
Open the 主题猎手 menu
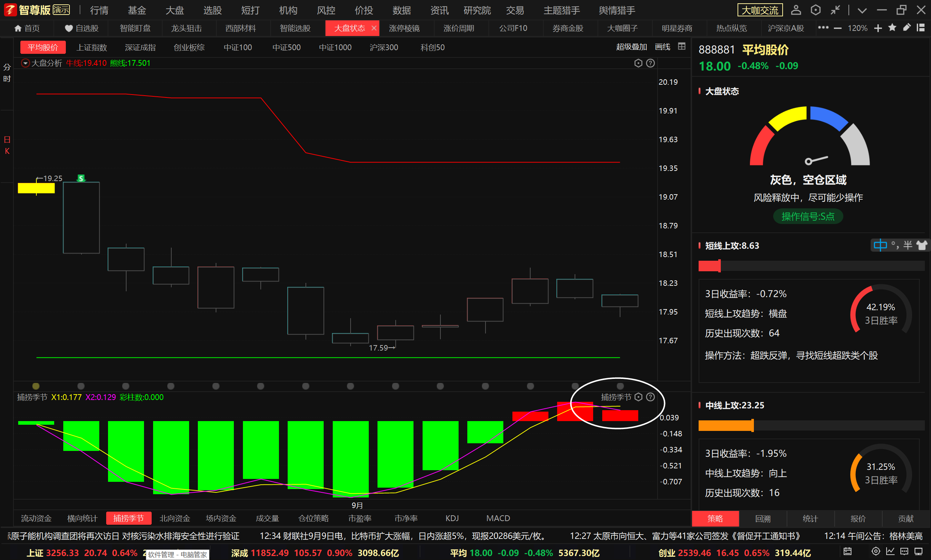coord(562,10)
